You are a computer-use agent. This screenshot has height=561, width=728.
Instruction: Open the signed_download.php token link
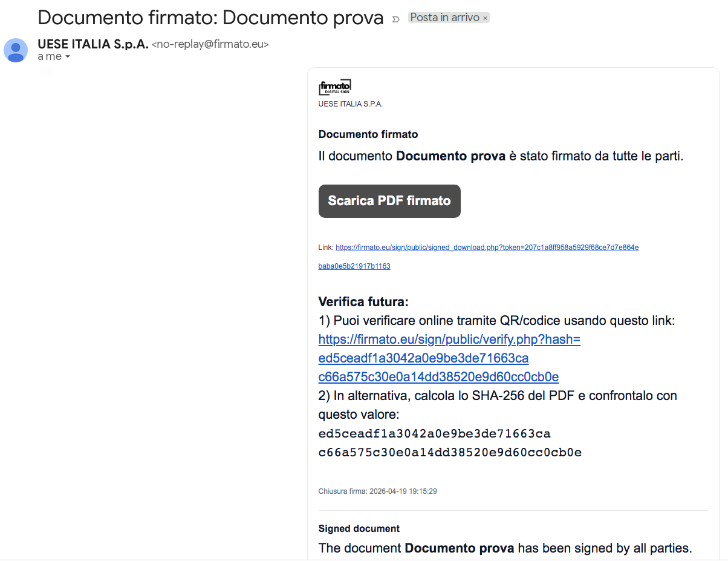(487, 248)
